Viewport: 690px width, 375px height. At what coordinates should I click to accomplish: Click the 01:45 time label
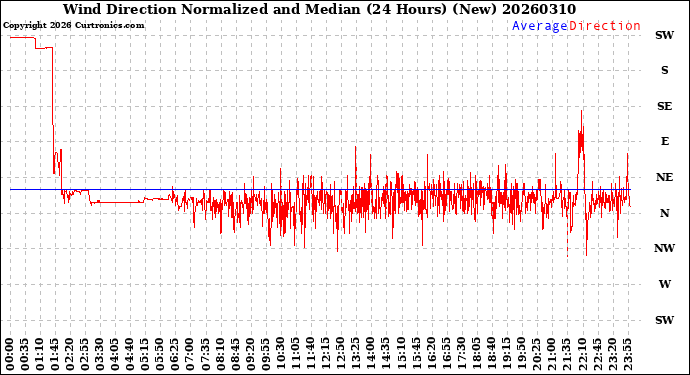(x=55, y=355)
